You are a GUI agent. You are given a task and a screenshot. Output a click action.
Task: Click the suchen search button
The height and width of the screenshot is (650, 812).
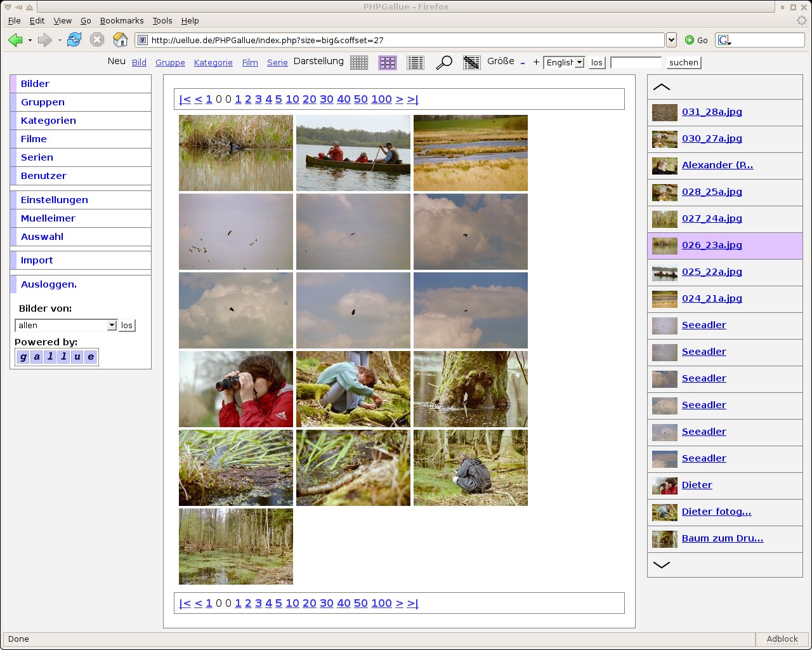click(x=684, y=62)
